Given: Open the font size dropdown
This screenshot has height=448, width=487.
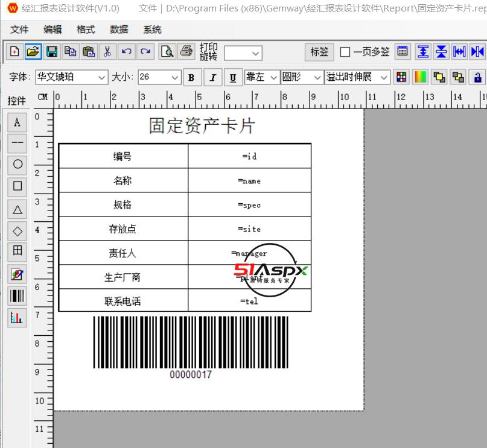Looking at the screenshot, I should point(159,77).
